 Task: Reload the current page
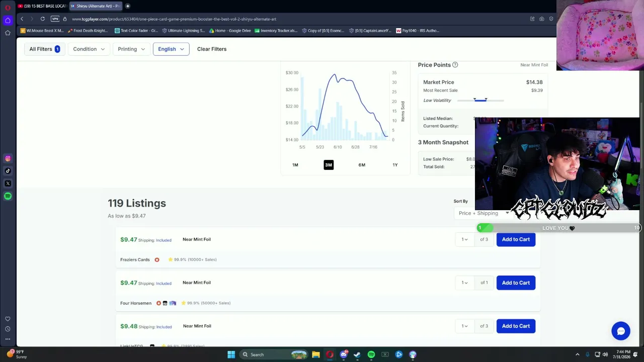[43, 19]
